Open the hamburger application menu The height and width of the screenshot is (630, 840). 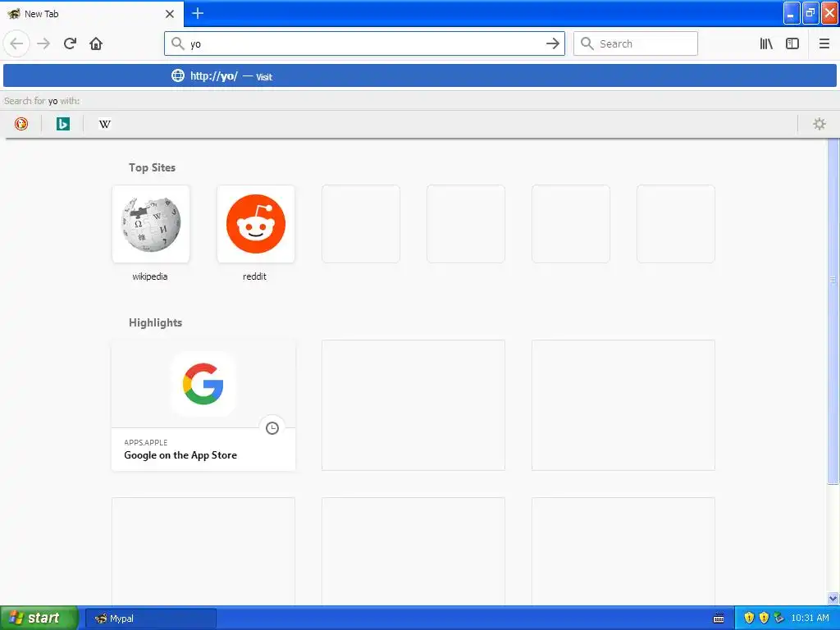[824, 43]
